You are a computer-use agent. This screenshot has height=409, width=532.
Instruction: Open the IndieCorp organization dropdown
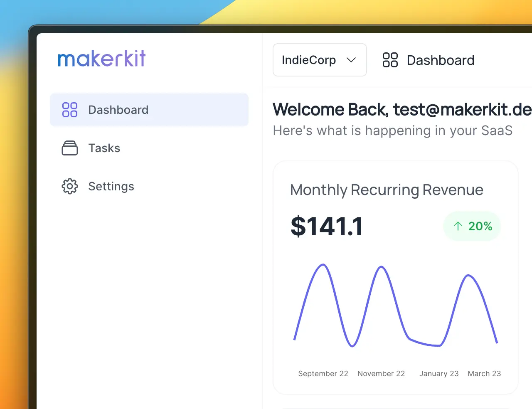319,60
